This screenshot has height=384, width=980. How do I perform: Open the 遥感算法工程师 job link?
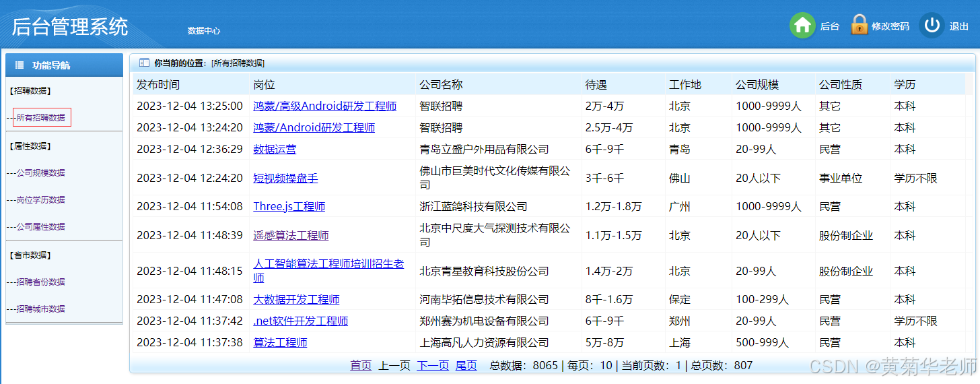click(291, 235)
